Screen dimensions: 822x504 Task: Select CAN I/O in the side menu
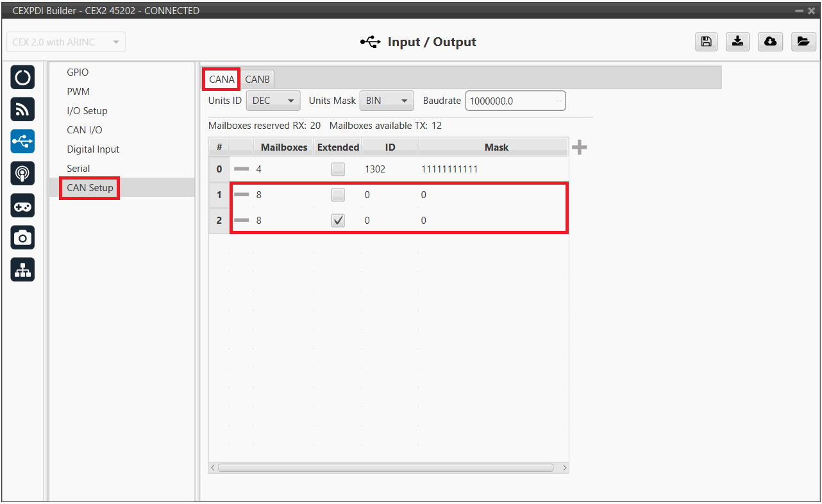point(85,130)
